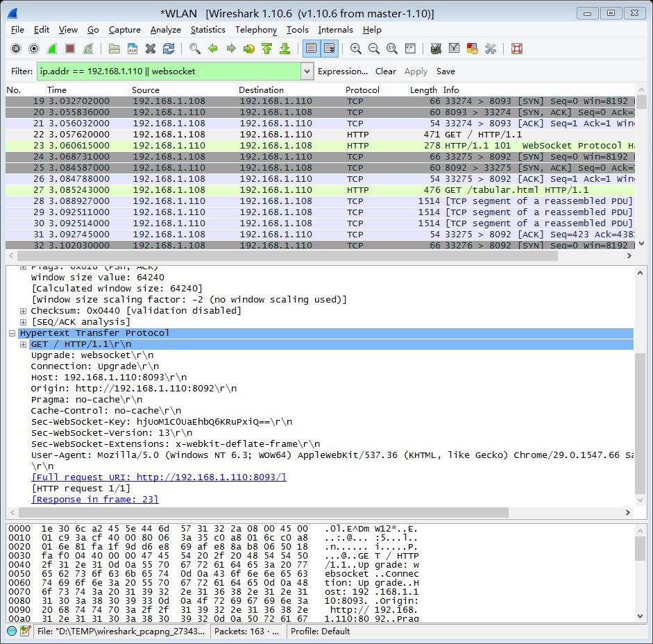653x644 pixels.
Task: Click packet list down scroll arrow
Action: click(641, 244)
